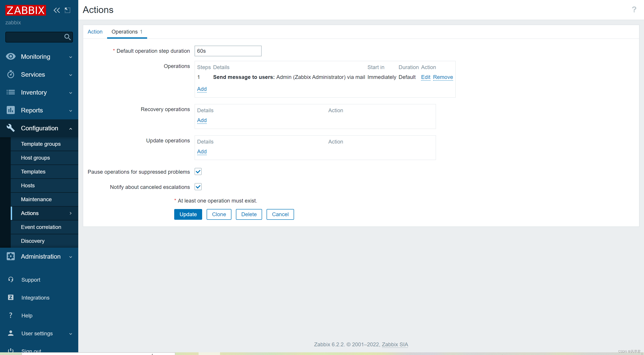Open the Integrations Z icon
The image size is (644, 355).
[11, 297]
